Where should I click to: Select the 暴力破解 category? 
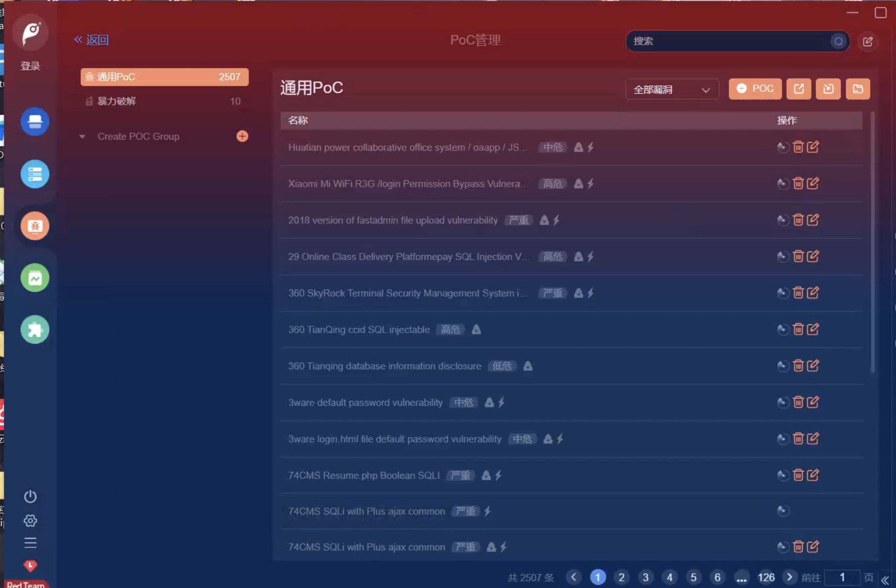tap(164, 101)
